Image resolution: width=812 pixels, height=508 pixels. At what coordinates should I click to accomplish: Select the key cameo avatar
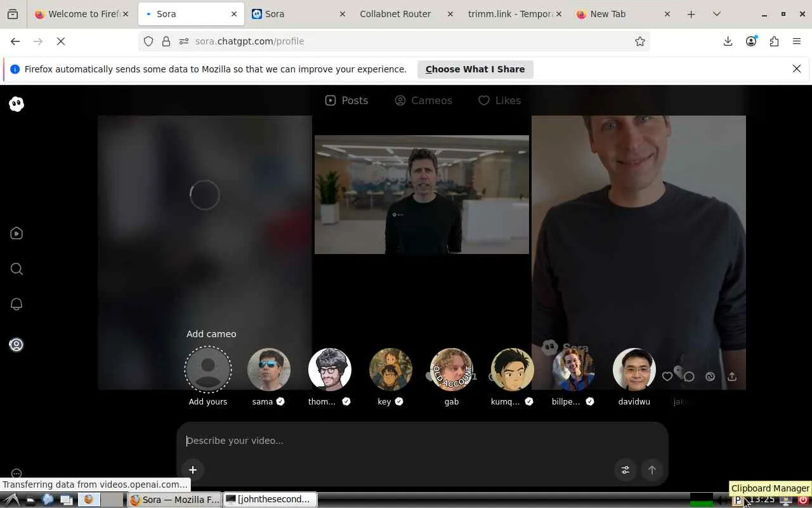click(x=391, y=370)
